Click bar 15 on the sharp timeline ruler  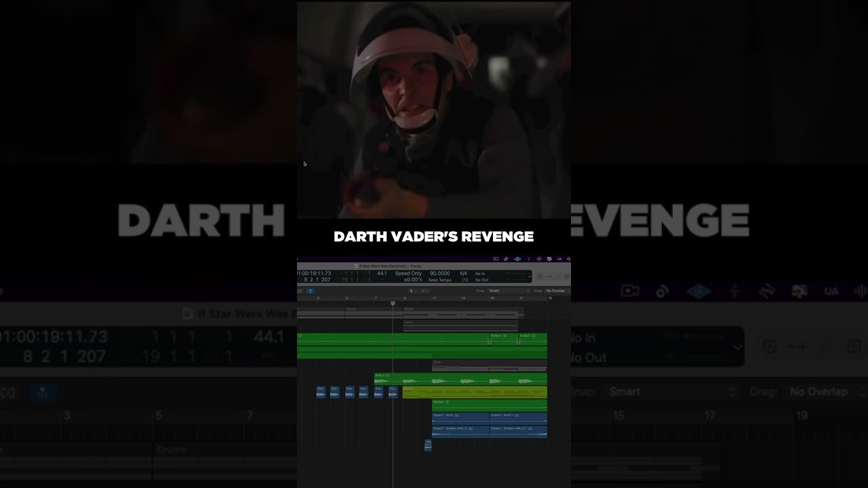click(x=492, y=298)
